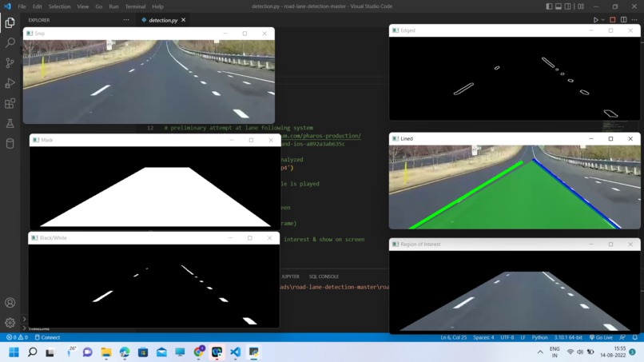Open Chrome from the taskbar
Image resolution: width=644 pixels, height=362 pixels.
(199, 352)
